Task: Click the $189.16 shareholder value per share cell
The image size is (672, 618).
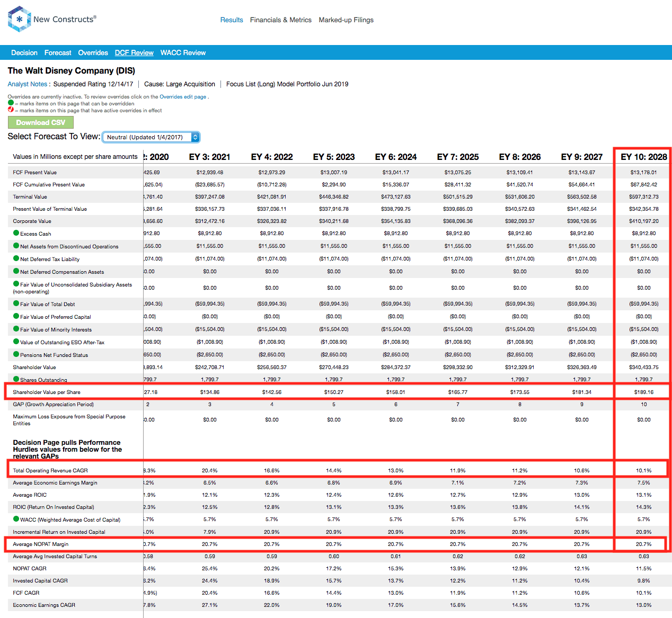Action: 644,392
